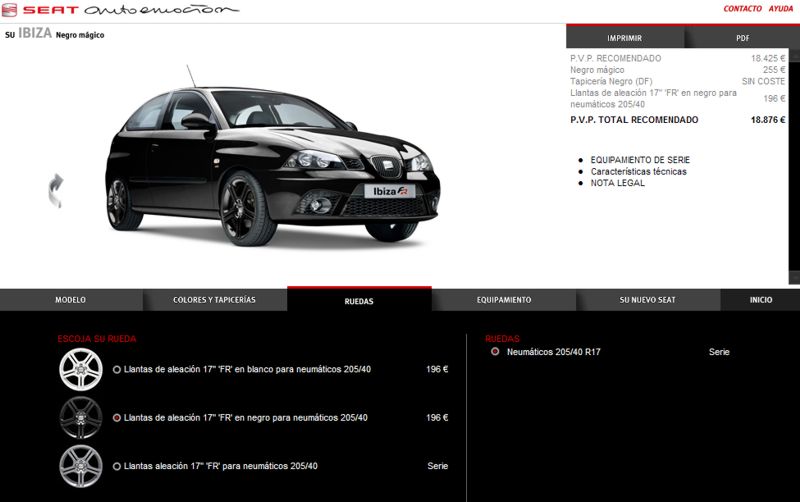The height and width of the screenshot is (502, 800).
Task: Select standard 17" FR alloy wheels radio button
Action: click(117, 466)
